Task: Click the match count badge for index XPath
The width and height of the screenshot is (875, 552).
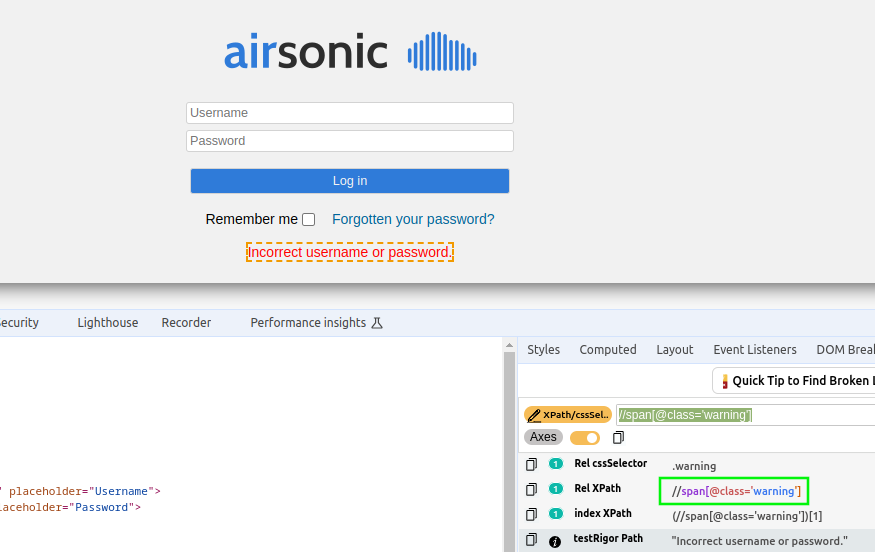Action: pyautogui.click(x=556, y=513)
